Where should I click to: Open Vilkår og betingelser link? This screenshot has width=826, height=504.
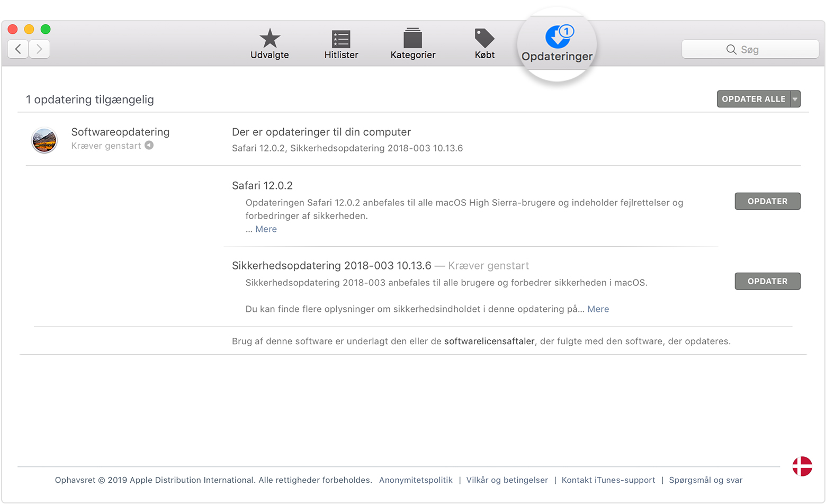coord(507,480)
